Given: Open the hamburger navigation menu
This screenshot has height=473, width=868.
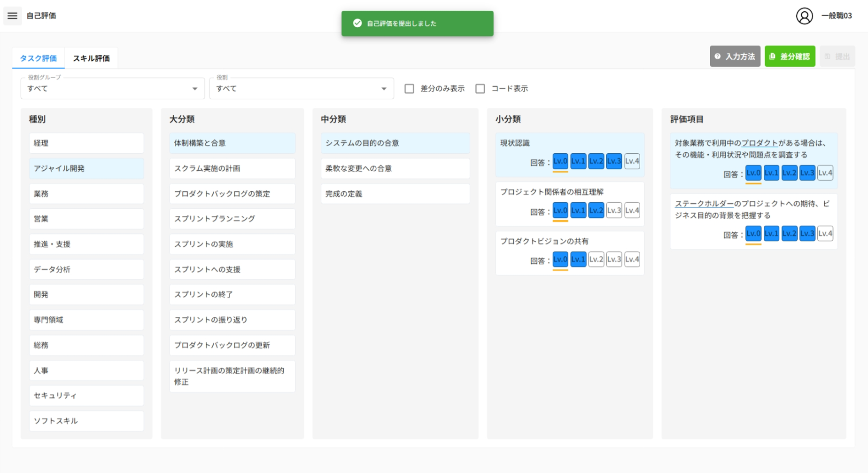Looking at the screenshot, I should click(13, 16).
